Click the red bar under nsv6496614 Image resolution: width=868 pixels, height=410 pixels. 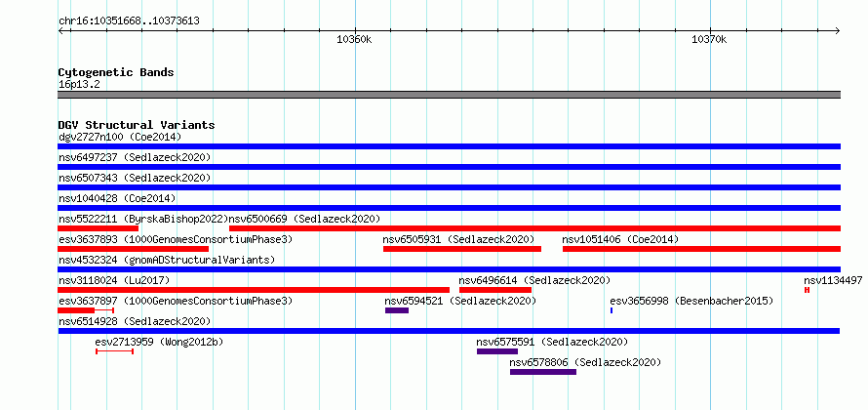click(495, 290)
